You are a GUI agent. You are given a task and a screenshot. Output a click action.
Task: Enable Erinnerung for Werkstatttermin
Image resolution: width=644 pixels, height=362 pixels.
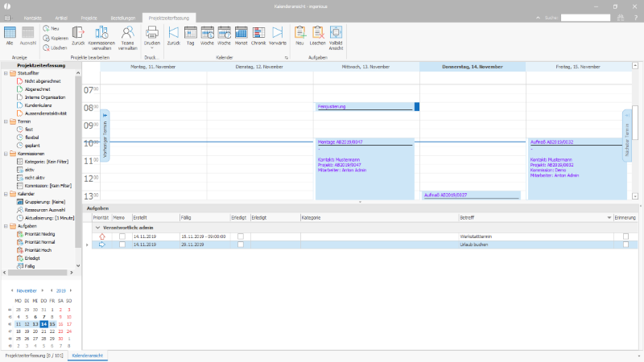click(x=625, y=237)
